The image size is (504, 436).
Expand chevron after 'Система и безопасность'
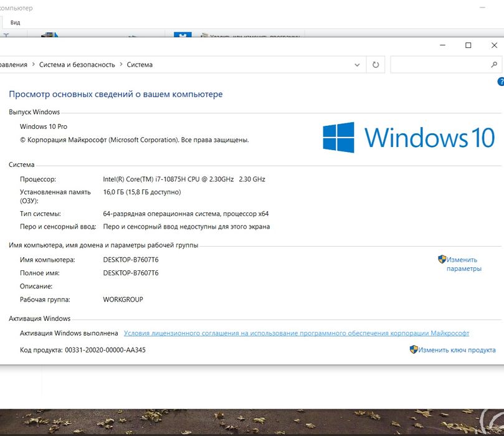pyautogui.click(x=121, y=65)
